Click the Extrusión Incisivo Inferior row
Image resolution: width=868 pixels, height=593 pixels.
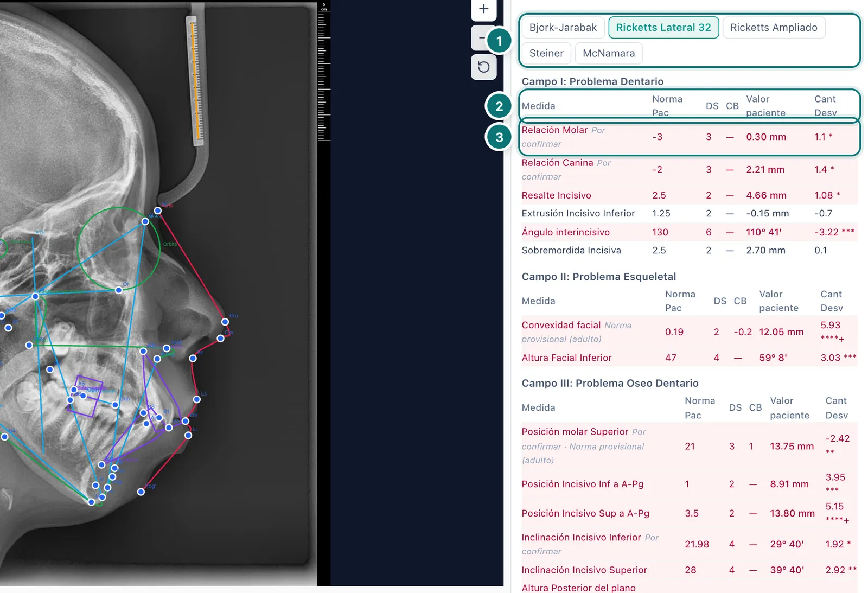tap(690, 214)
